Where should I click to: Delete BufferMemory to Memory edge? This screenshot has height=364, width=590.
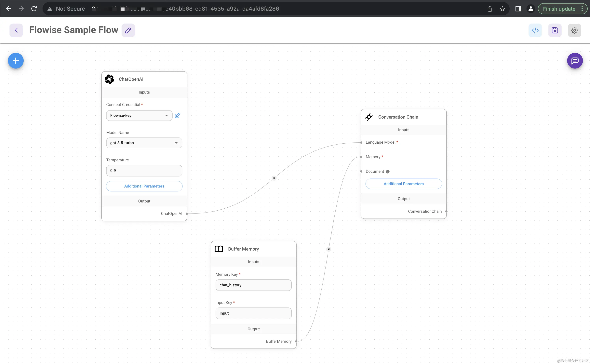[x=329, y=249]
